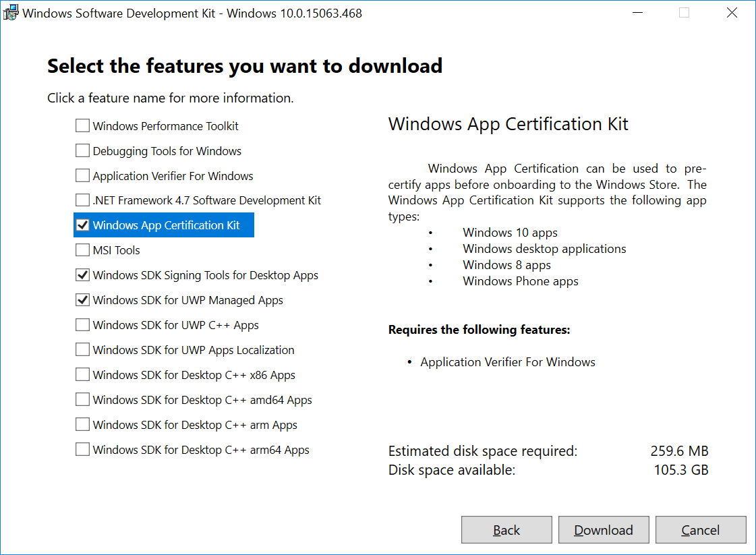Check Debugging Tools for Windows
The image size is (756, 555).
point(82,150)
